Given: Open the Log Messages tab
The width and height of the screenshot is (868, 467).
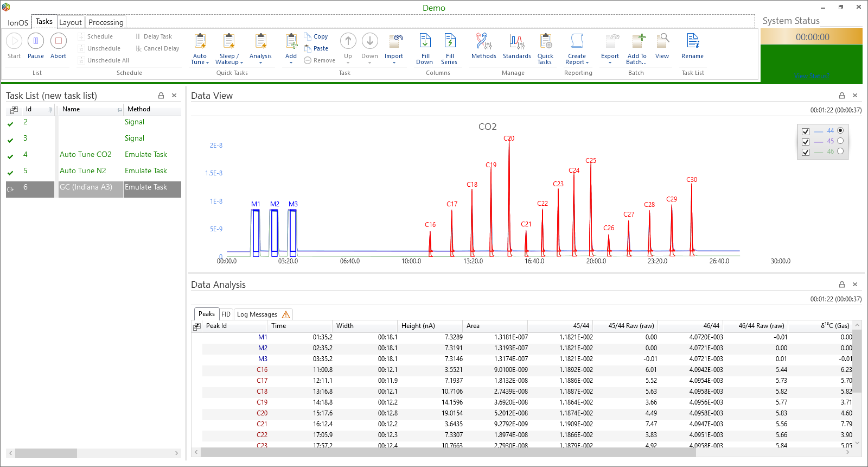Looking at the screenshot, I should (x=263, y=314).
